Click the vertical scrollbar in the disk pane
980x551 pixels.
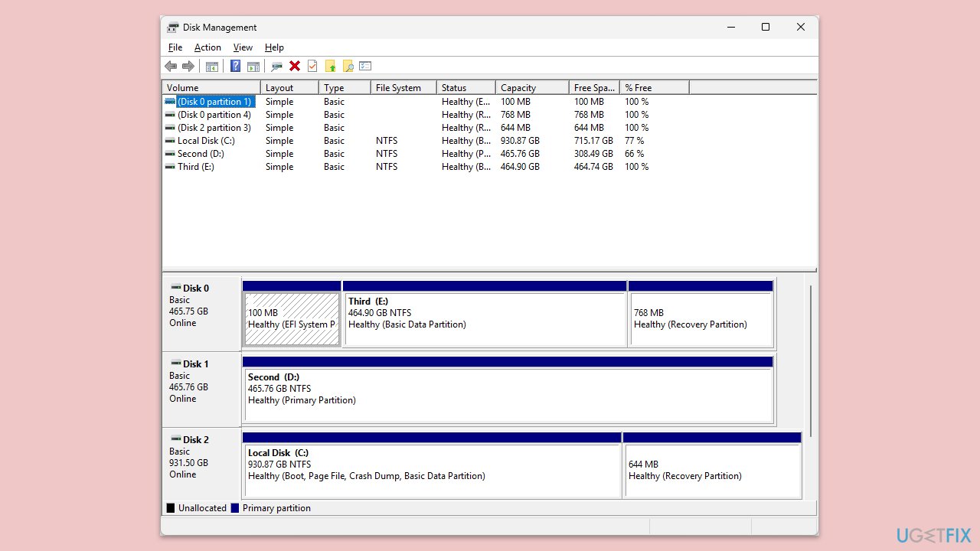coord(811,360)
